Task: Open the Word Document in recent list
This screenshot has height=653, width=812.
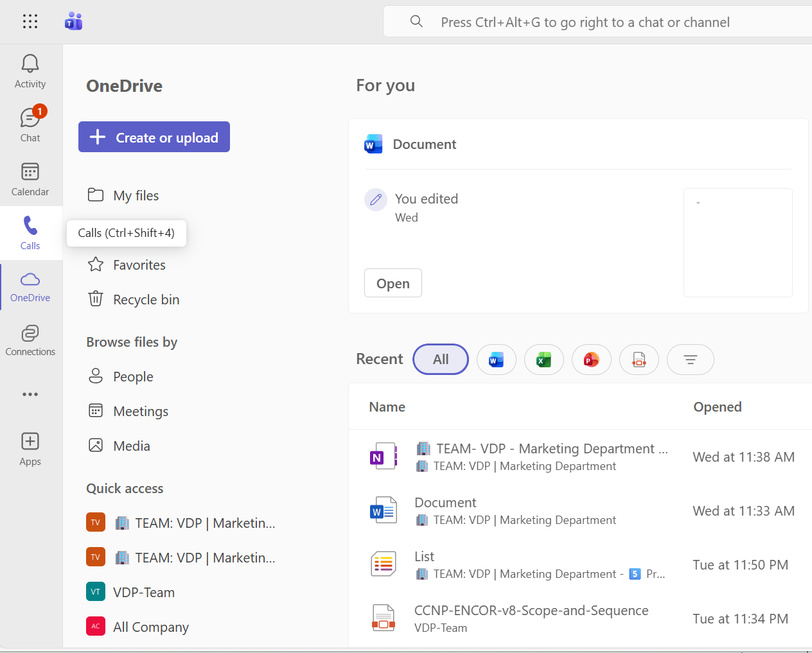Action: coord(581,510)
